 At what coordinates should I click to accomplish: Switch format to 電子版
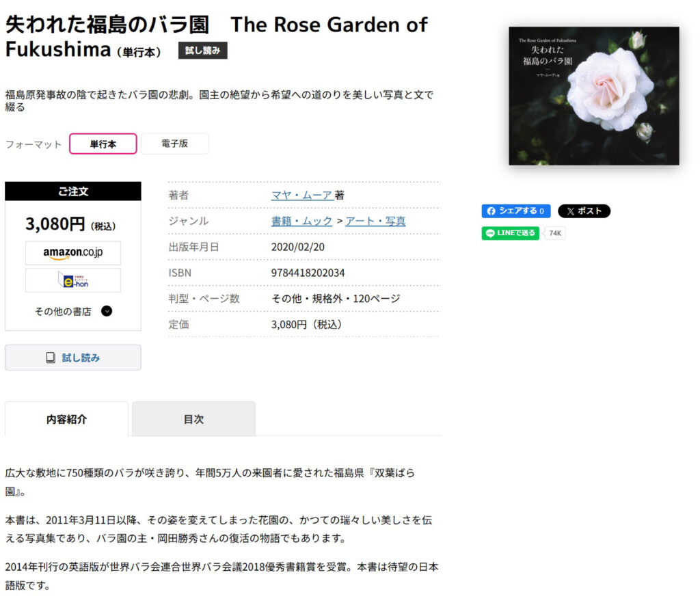pos(174,144)
